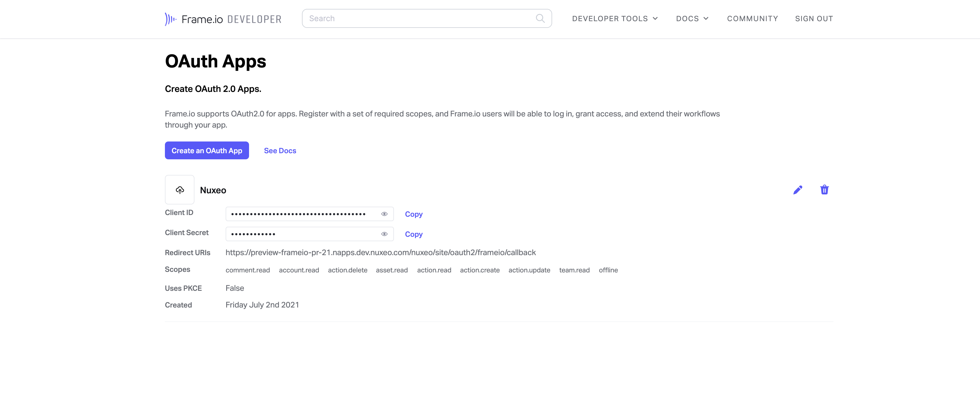Click the Nuxeo app name
980x415 pixels.
(213, 190)
